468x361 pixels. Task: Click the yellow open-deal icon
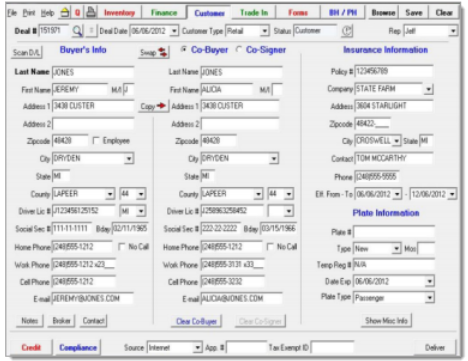(x=65, y=13)
